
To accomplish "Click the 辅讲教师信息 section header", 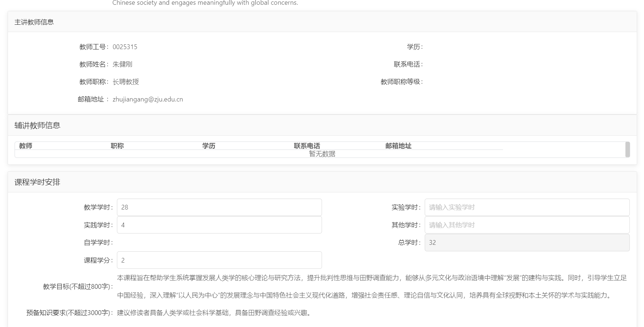I will 38,125.
